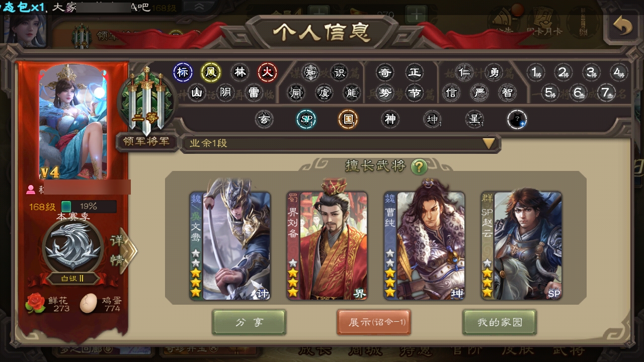Open the unknown question-mark badge

pyautogui.click(x=517, y=120)
